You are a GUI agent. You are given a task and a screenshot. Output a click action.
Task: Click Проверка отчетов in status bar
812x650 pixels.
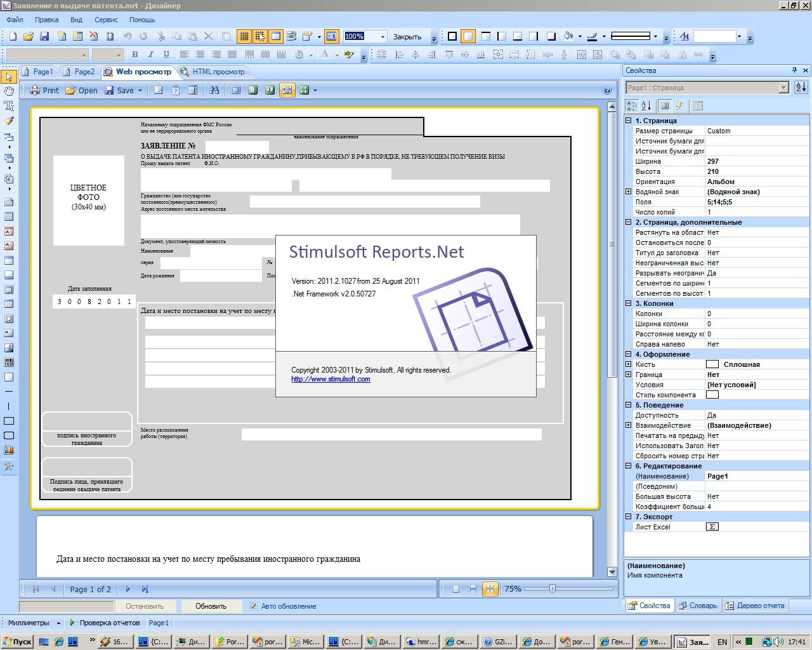104,623
